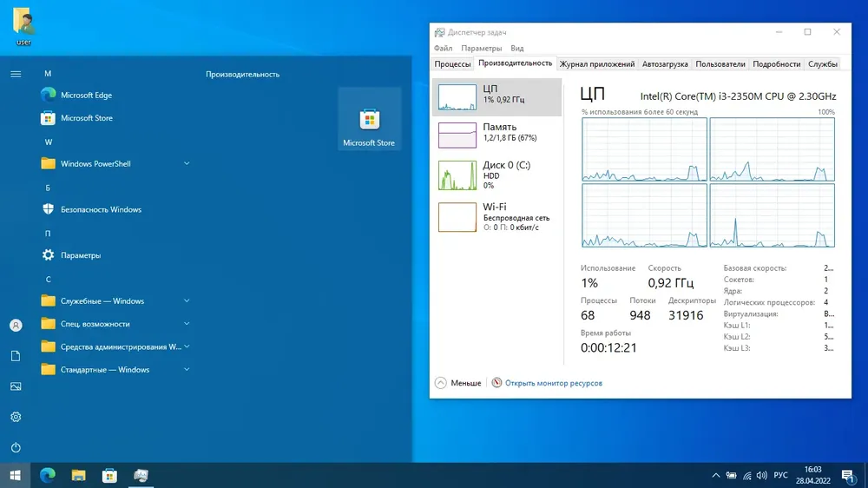Viewport: 868px width, 488px height.
Task: Select the ЦП performance item
Action: click(496, 97)
